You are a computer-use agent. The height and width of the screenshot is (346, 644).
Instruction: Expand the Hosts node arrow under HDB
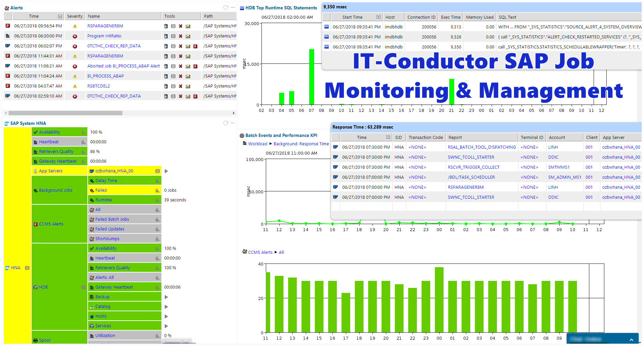click(166, 316)
